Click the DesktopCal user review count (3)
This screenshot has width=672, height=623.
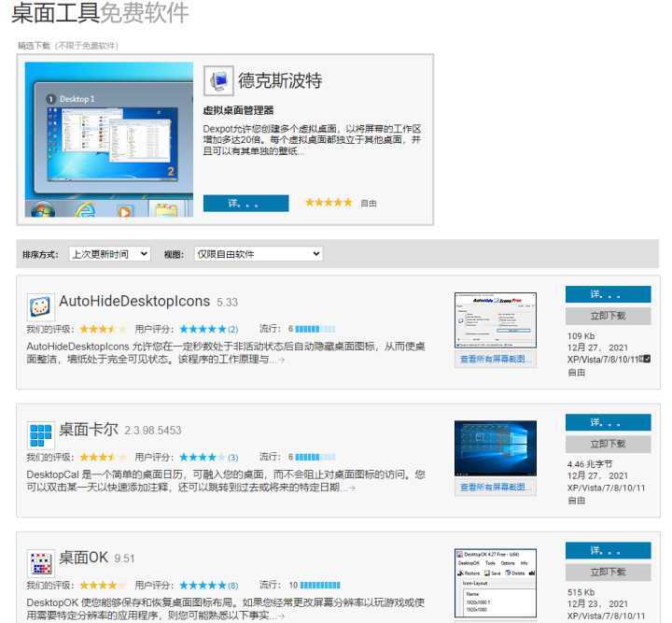point(232,458)
